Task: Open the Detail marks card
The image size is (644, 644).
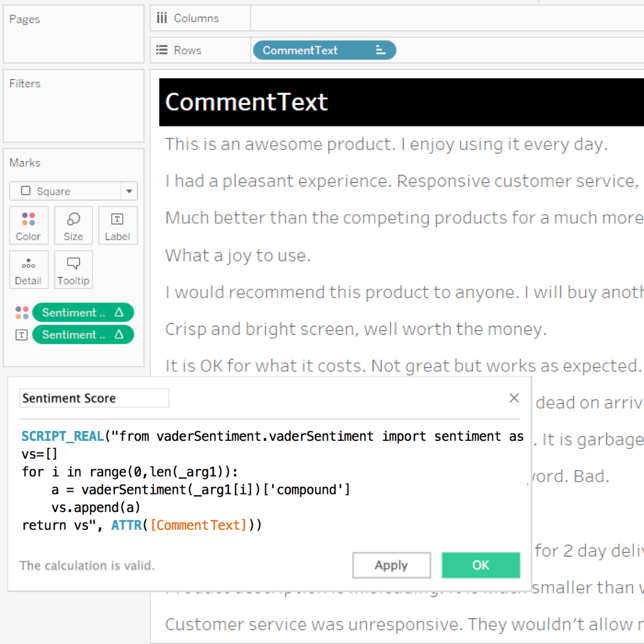Action: (28, 270)
